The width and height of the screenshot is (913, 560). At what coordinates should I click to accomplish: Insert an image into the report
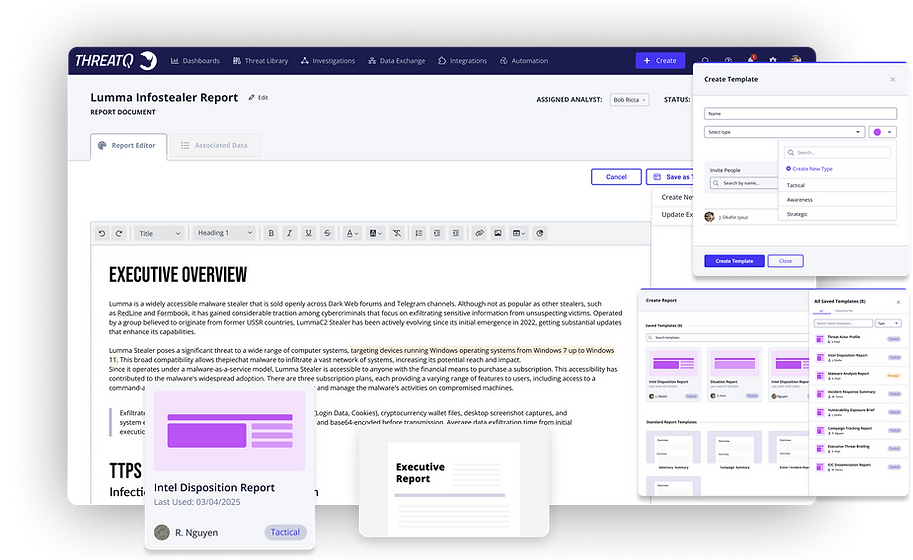(498, 233)
